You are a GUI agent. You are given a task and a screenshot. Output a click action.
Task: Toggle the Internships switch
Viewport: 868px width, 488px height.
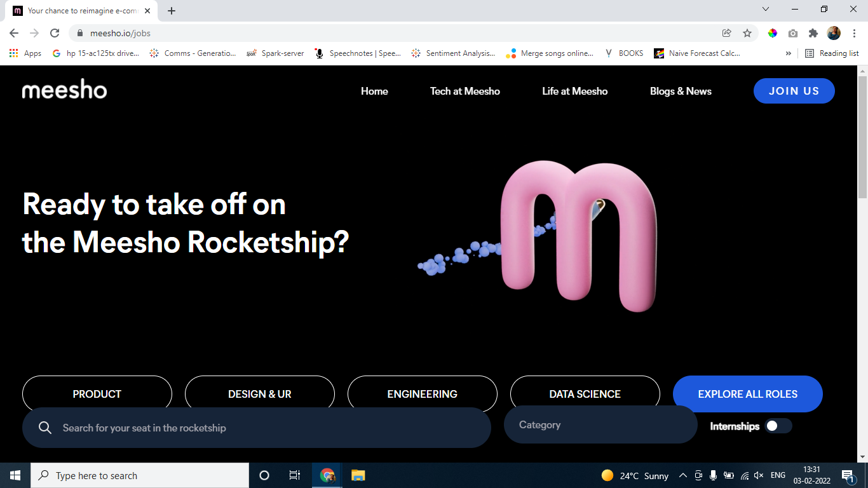point(778,426)
